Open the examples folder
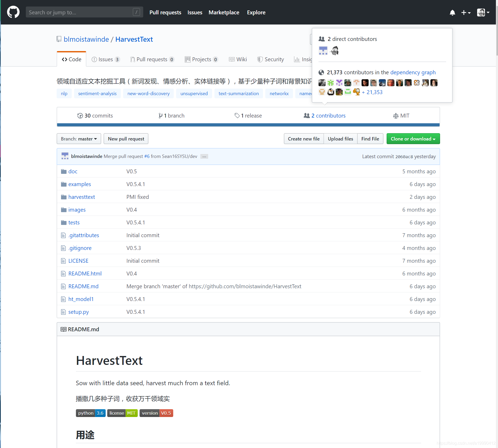This screenshot has height=448, width=498. point(80,184)
